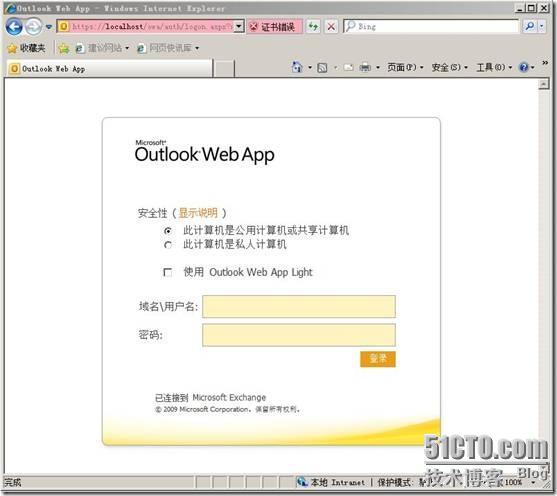Open the 收藏夹 favorites button

(x=27, y=48)
